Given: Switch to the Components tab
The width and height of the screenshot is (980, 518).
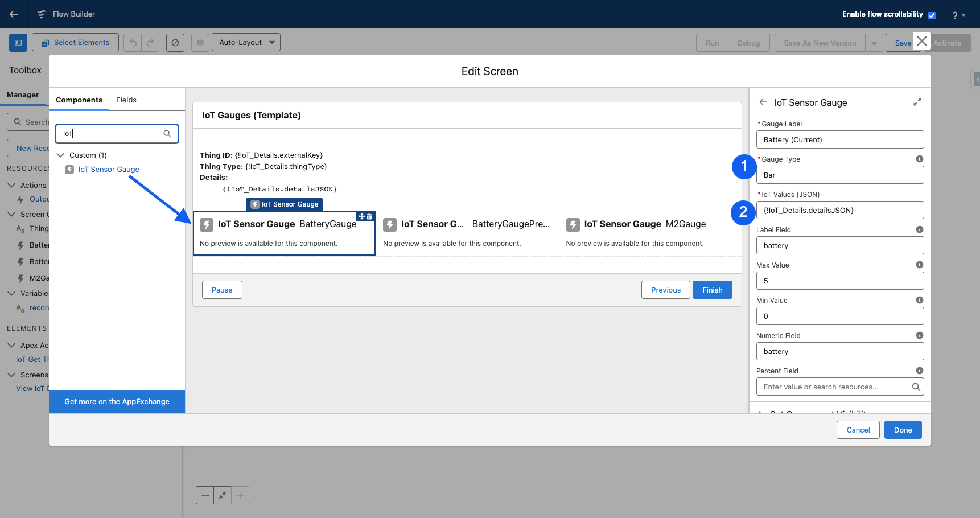Looking at the screenshot, I should click(79, 100).
